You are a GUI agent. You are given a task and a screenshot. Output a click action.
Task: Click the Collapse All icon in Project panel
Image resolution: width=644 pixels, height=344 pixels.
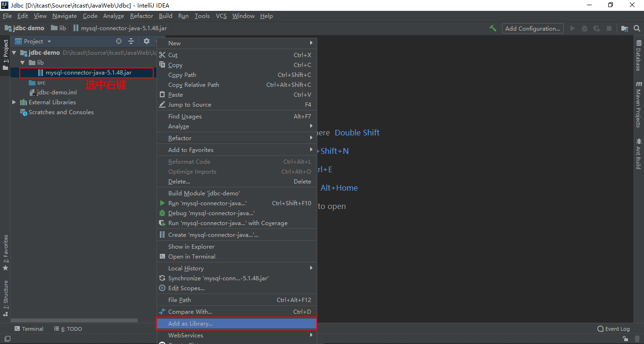pyautogui.click(x=131, y=42)
